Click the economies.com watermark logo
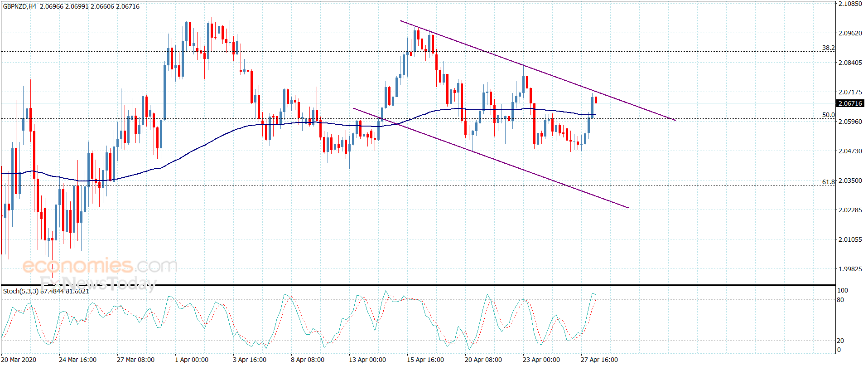The image size is (868, 366). click(x=100, y=266)
